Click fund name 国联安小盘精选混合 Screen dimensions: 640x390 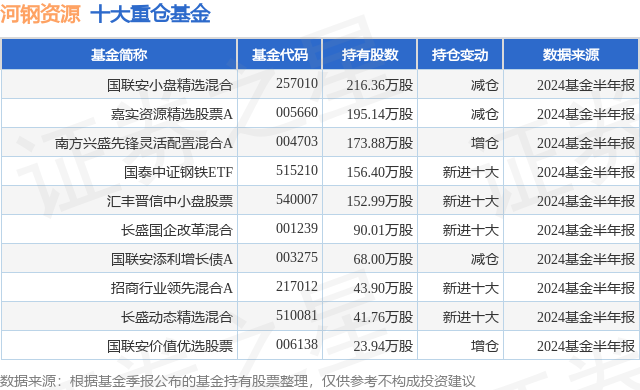(170, 85)
